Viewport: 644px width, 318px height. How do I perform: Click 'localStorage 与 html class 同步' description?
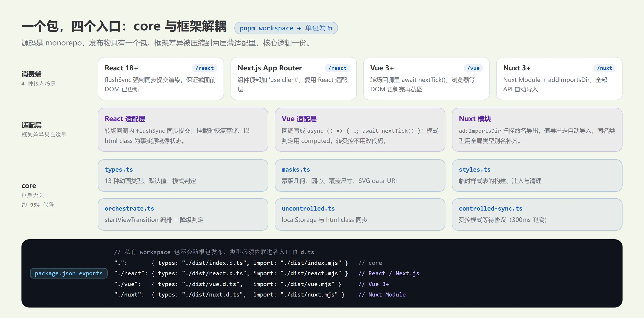click(x=324, y=220)
